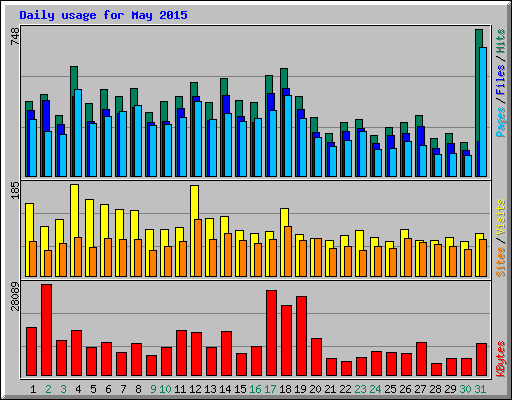This screenshot has width=512, height=400.
Task: Click day label 14 on x-axis
Action: coord(225,389)
